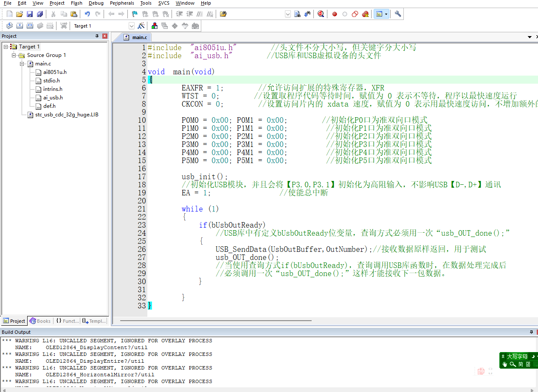
Task: Collapse the Target 1 tree node
Action: pyautogui.click(x=6, y=47)
